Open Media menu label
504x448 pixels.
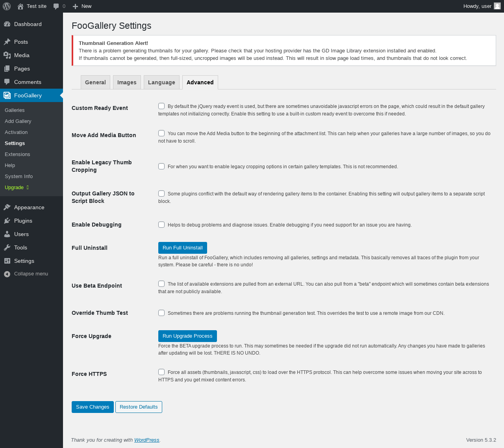[22, 55]
